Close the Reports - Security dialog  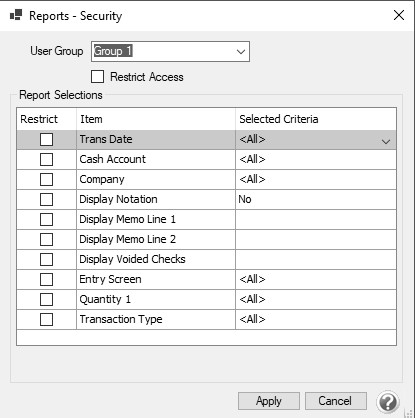[399, 15]
